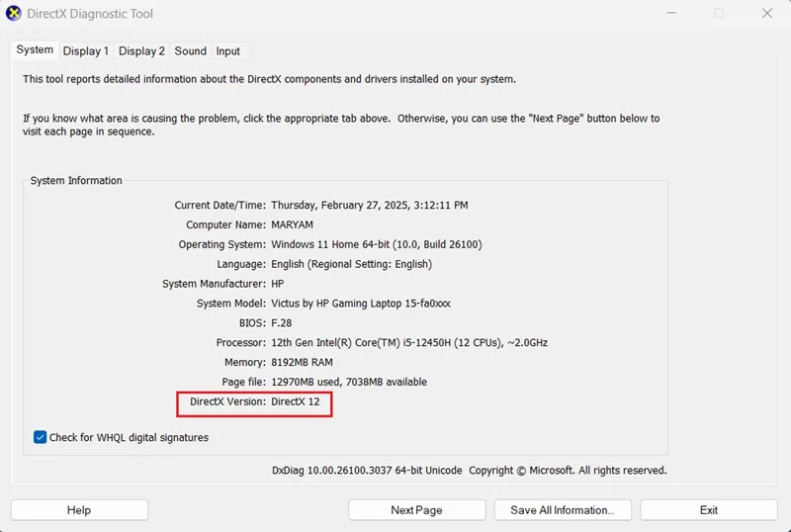Click the DirectX Diagnostic Tool title icon
The image size is (791, 532).
point(13,13)
